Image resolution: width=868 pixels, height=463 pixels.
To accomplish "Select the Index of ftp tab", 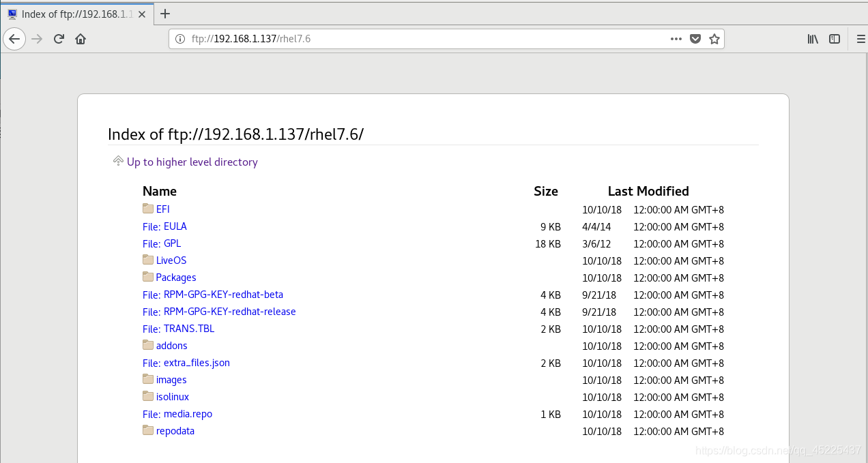I will (x=77, y=14).
